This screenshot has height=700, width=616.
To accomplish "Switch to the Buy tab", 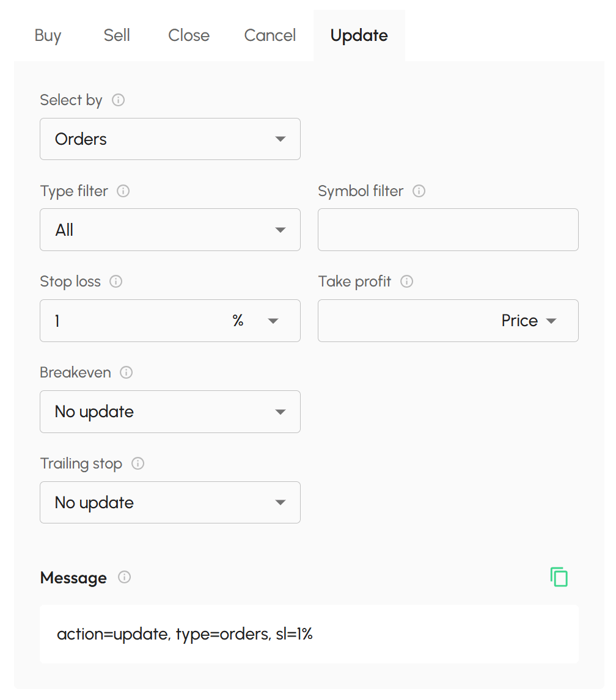I will point(48,35).
